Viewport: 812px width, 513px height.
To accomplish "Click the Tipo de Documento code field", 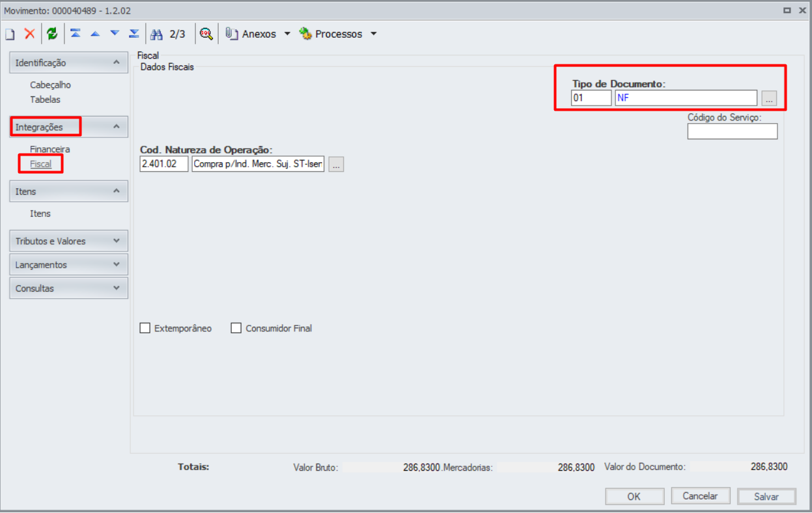I will [x=591, y=98].
